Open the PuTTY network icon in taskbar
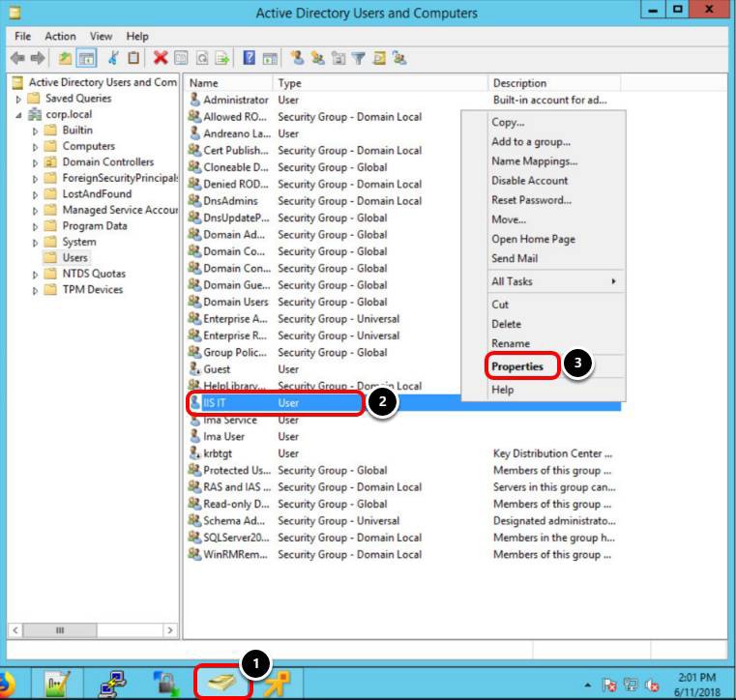The image size is (736, 700). click(x=112, y=685)
